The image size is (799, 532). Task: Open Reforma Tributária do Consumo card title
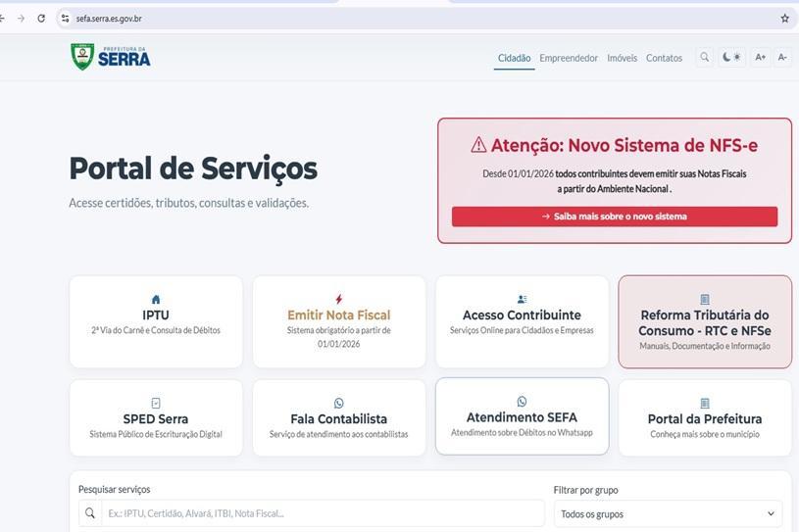pos(705,322)
